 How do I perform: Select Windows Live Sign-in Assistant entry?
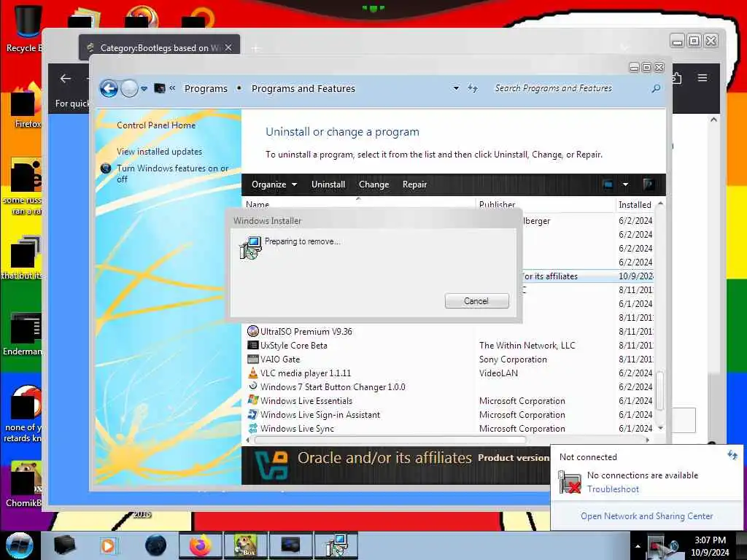(x=320, y=415)
